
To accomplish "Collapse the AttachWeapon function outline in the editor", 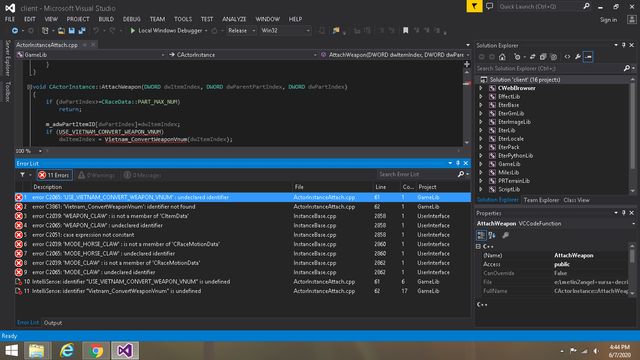I will pyautogui.click(x=29, y=87).
